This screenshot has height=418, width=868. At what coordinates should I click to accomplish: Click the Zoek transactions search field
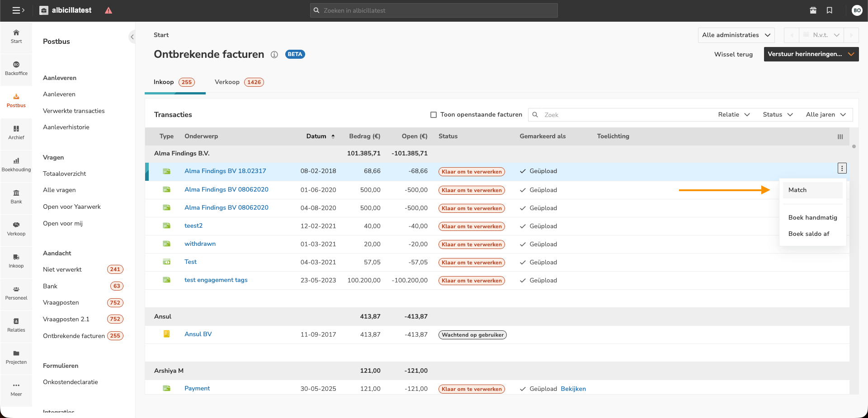[624, 115]
